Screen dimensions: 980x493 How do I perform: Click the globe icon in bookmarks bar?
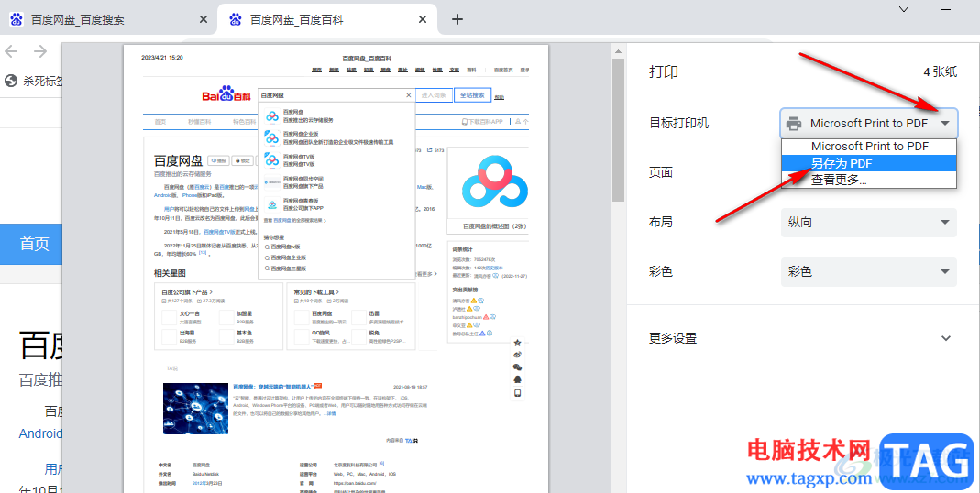pyautogui.click(x=11, y=81)
